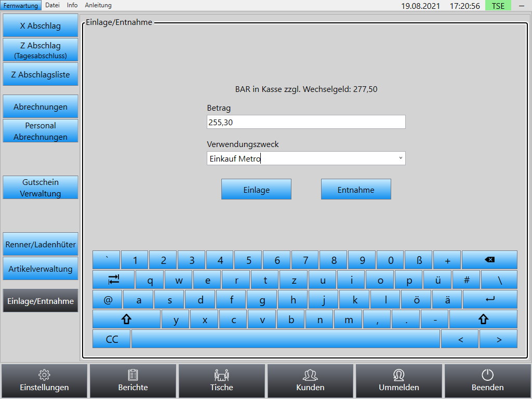Open the Anleitung menu
The image size is (532, 399).
pyautogui.click(x=98, y=5)
